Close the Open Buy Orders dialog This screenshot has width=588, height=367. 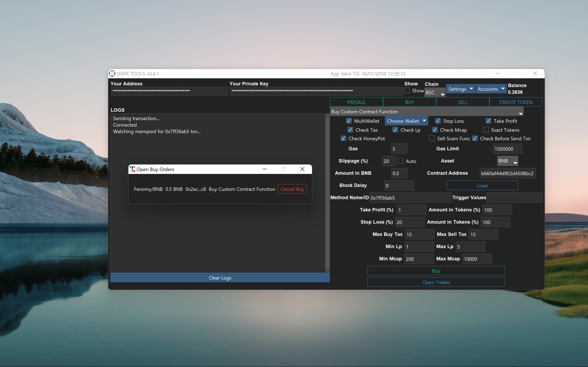[x=302, y=169]
